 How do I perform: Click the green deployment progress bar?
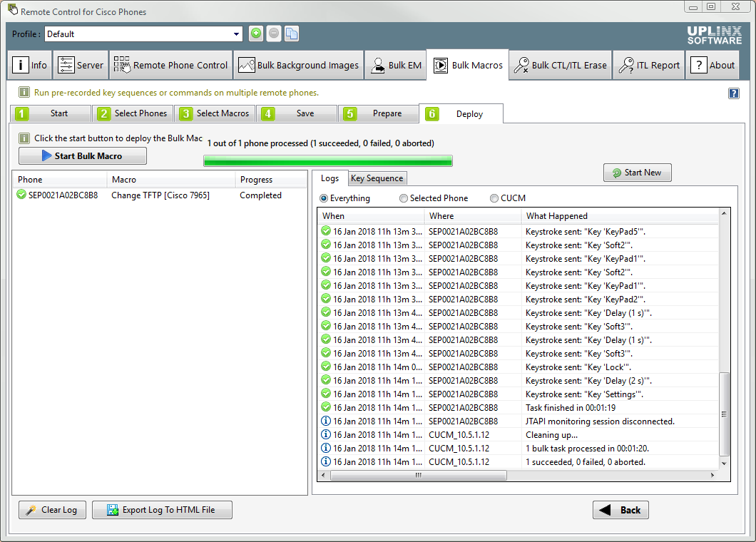[328, 160]
